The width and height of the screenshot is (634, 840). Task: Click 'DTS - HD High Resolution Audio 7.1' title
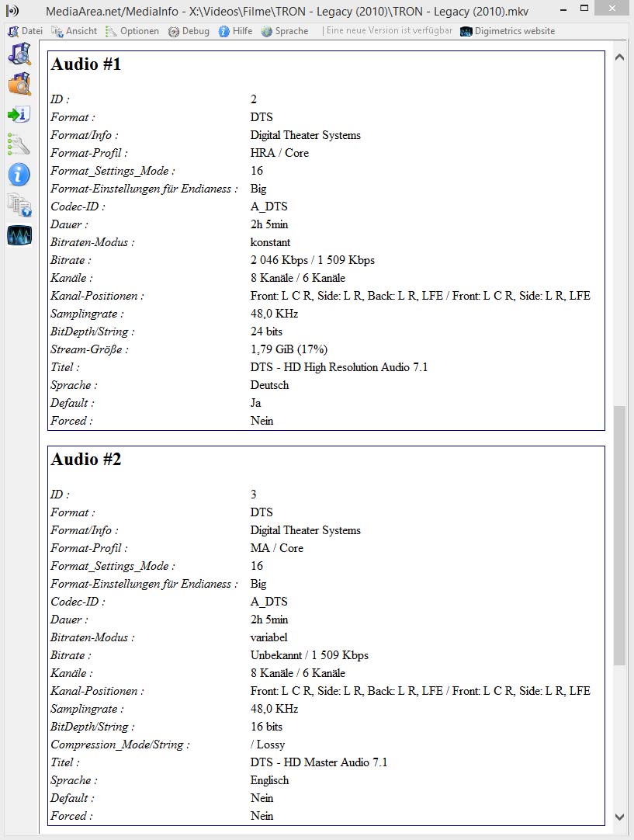click(x=339, y=367)
